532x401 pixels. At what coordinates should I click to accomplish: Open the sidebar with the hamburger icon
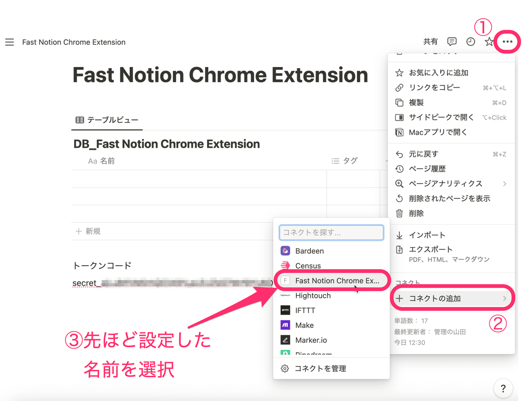pos(9,42)
